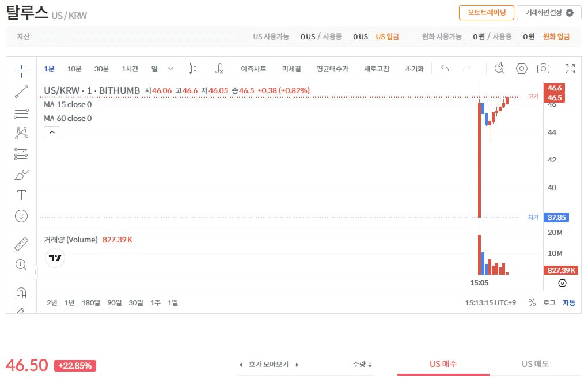The height and width of the screenshot is (379, 588).
Task: Select the crosshair cursor tool
Action: tap(21, 70)
